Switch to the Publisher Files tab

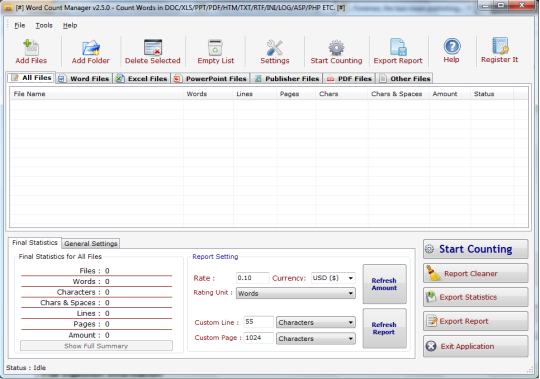point(287,79)
